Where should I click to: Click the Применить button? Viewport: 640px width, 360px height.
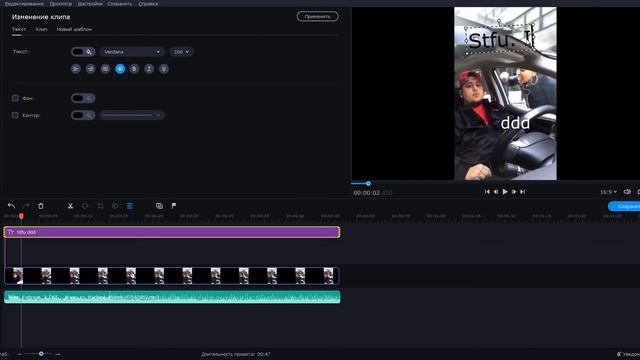(x=318, y=17)
